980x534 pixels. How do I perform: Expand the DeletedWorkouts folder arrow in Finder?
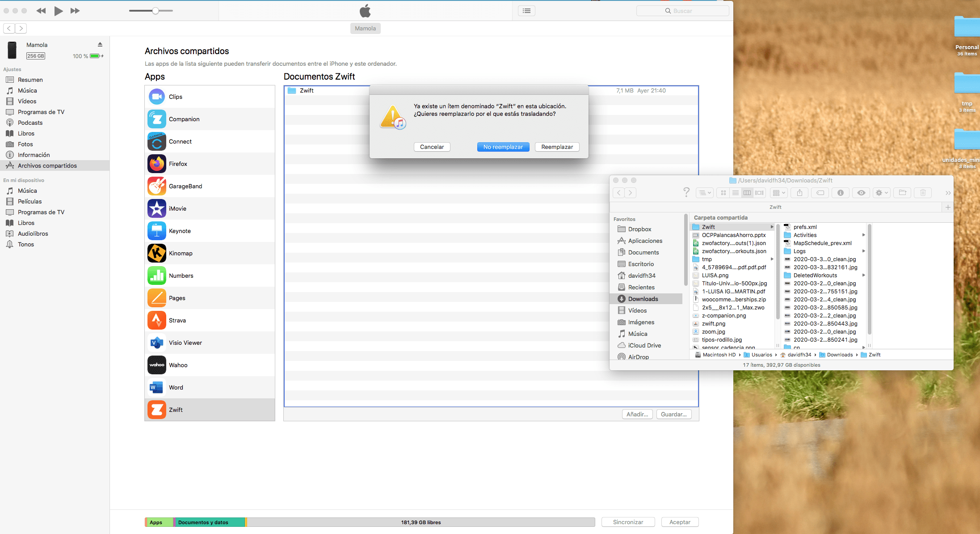(x=863, y=275)
